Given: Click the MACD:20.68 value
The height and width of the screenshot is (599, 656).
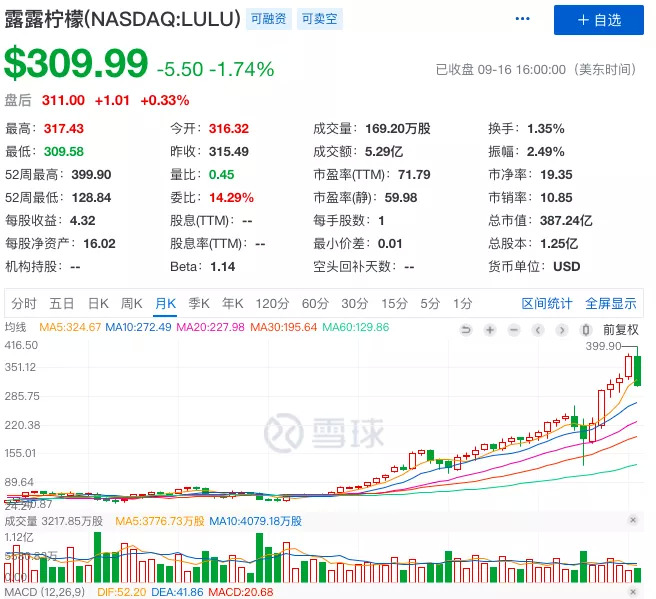Looking at the screenshot, I should click(241, 592).
